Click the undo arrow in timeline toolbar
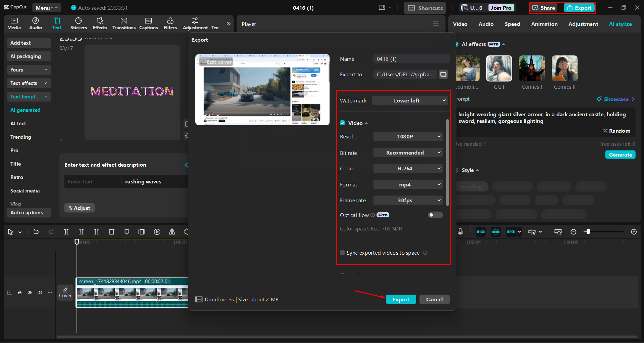This screenshot has width=644, height=343. coord(36,232)
